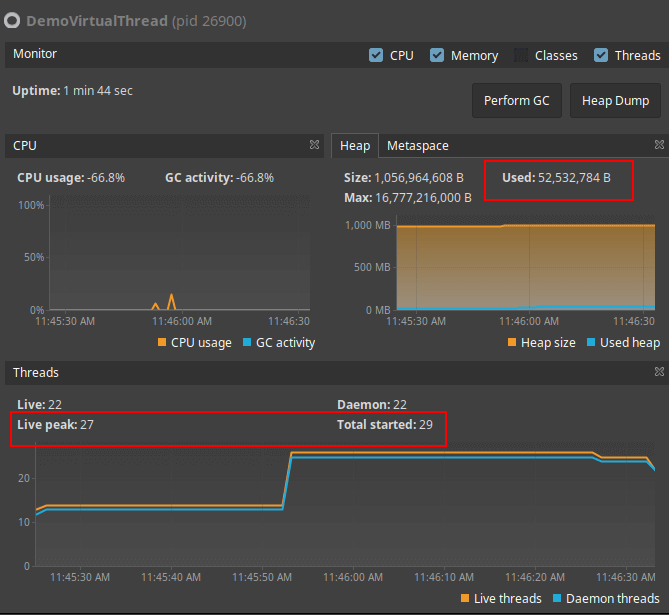Click the Heap Dump button
This screenshot has height=615, width=669.
point(615,100)
